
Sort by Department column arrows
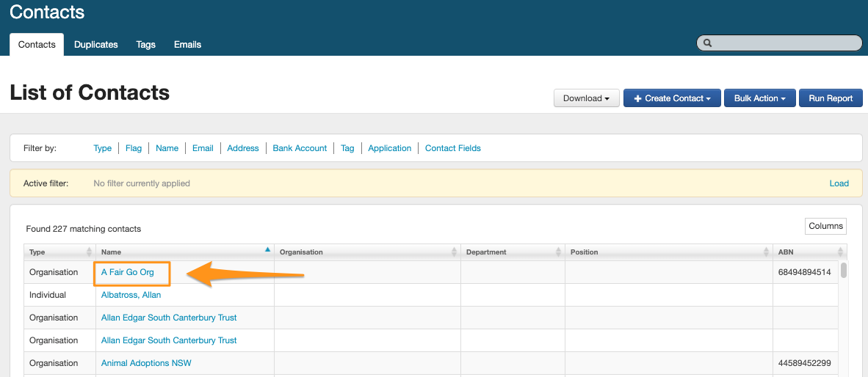pyautogui.click(x=558, y=252)
